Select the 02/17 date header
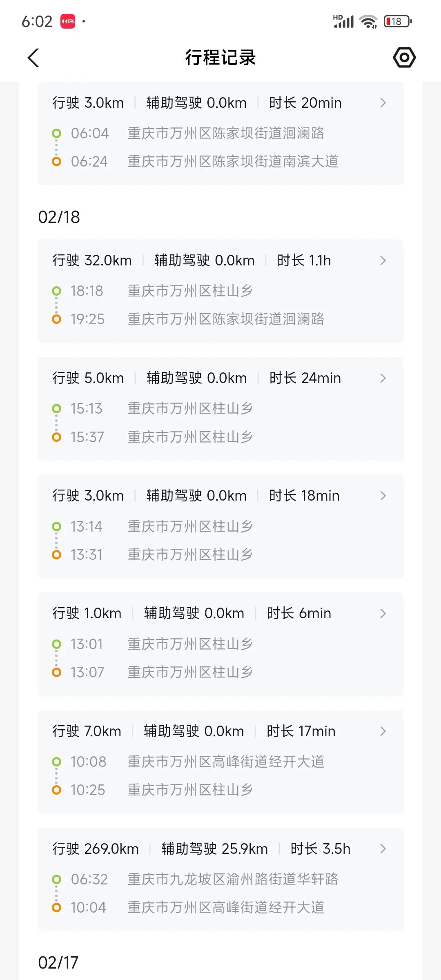Image resolution: width=441 pixels, height=980 pixels. point(58,963)
